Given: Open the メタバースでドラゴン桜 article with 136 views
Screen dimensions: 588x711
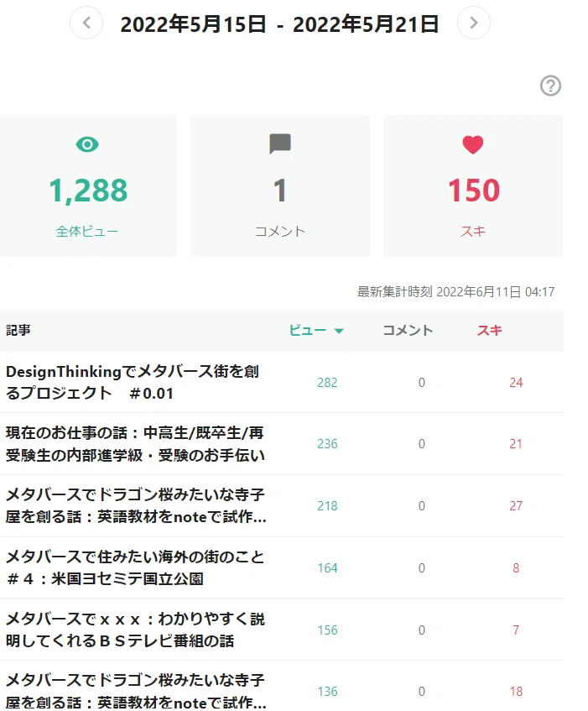Looking at the screenshot, I should [x=136, y=692].
